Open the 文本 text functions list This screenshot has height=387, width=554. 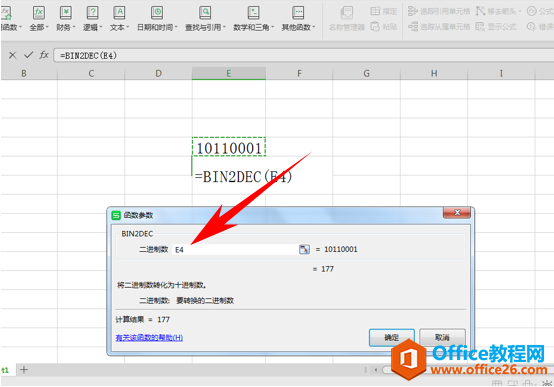tap(119, 18)
